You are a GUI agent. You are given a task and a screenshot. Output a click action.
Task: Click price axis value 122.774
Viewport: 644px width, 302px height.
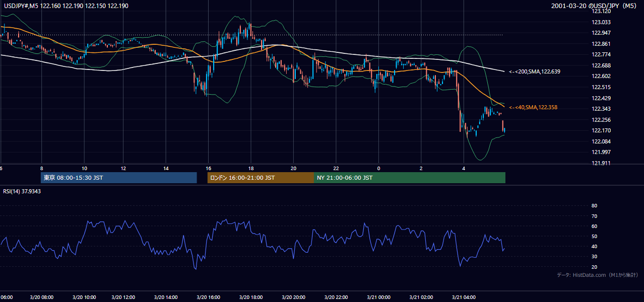click(601, 55)
